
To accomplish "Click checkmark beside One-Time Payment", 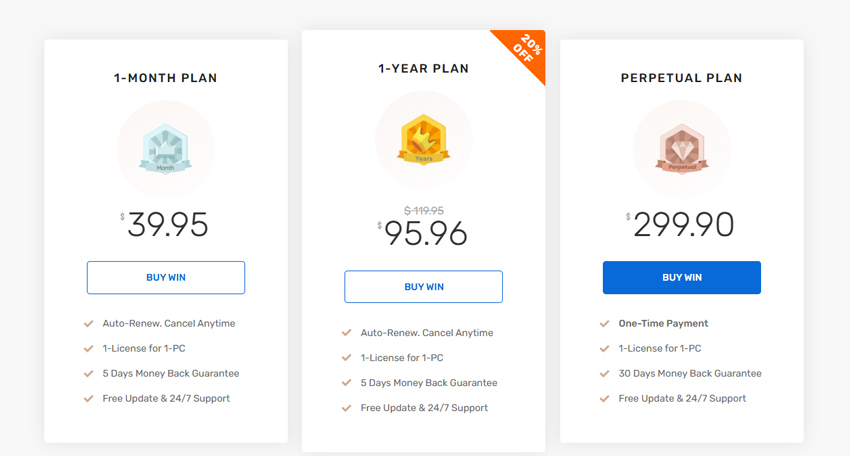I will click(x=604, y=324).
